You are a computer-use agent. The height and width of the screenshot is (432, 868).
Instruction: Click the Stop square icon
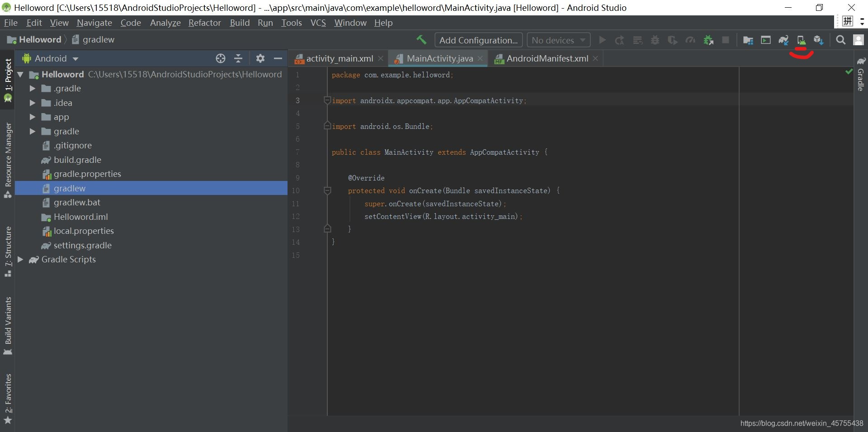coord(726,40)
